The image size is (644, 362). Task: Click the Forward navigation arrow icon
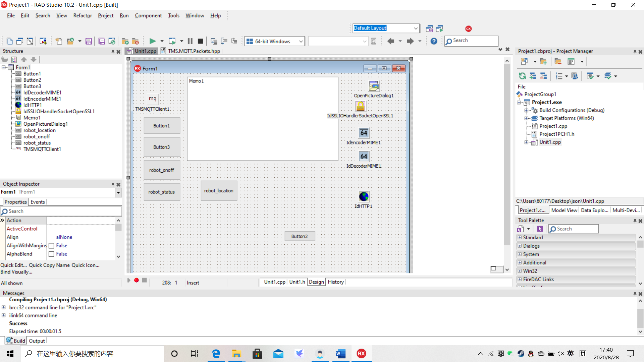410,41
